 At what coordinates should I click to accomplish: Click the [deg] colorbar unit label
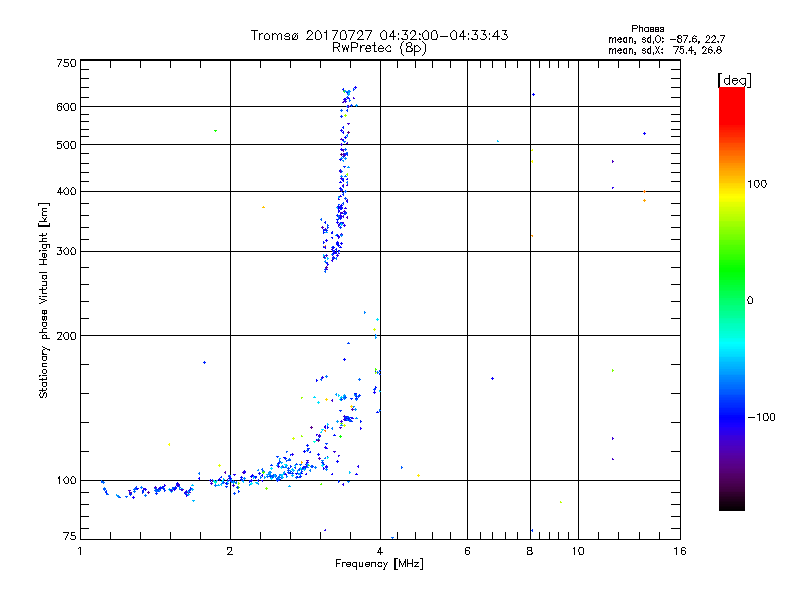734,80
